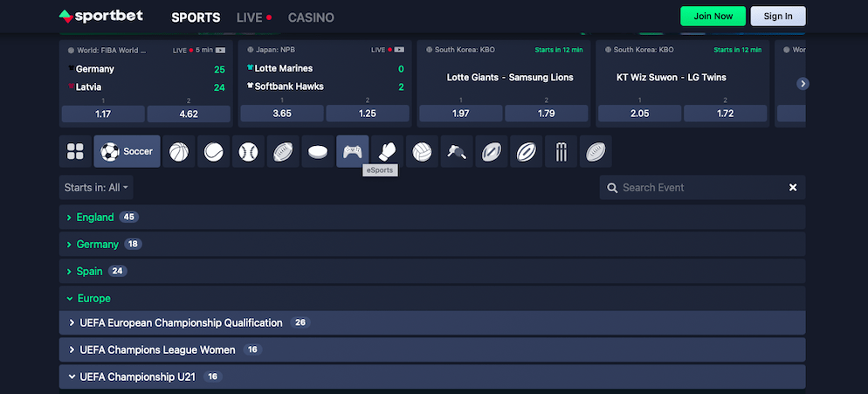868x394 pixels.
Task: Select the volleyball sport icon
Action: 422,151
